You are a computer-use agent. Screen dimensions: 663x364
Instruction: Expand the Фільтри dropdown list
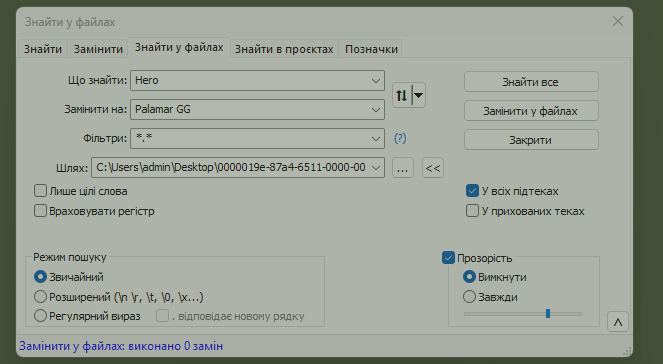[x=375, y=138]
